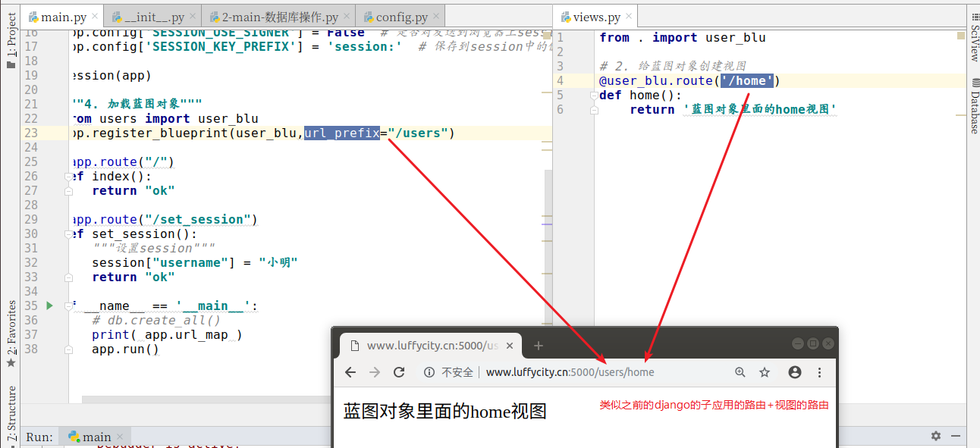Switch to the config.py editor tab
The image size is (980, 448).
tap(400, 17)
